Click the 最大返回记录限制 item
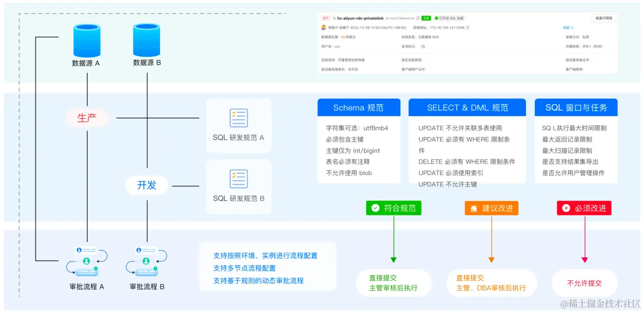The image size is (644, 312). tap(567, 139)
